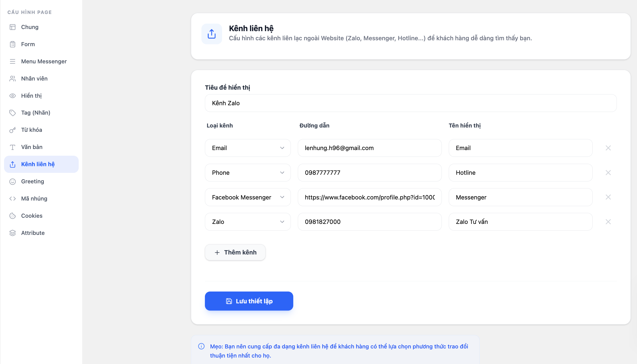Go to the Nhân viên section

(x=34, y=79)
